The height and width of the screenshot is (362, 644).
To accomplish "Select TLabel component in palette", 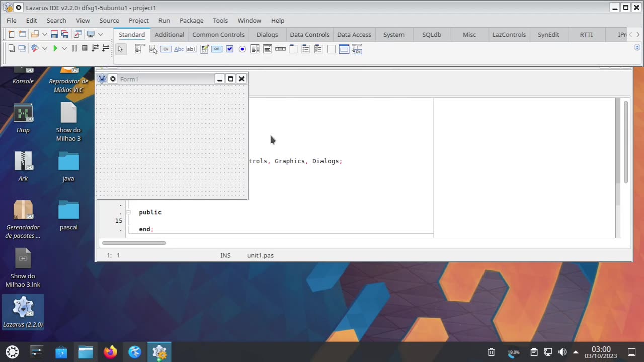I will 179,49.
